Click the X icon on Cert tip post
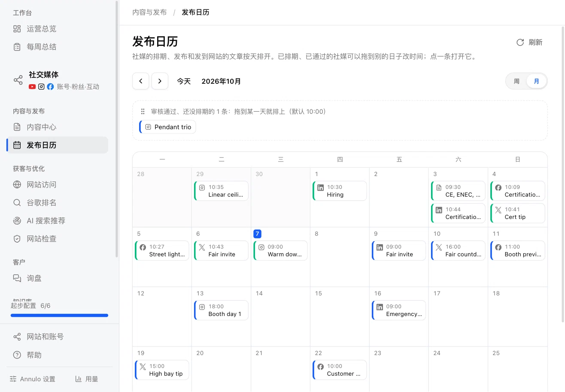Viewport: 565px width, 392px height. point(498,210)
